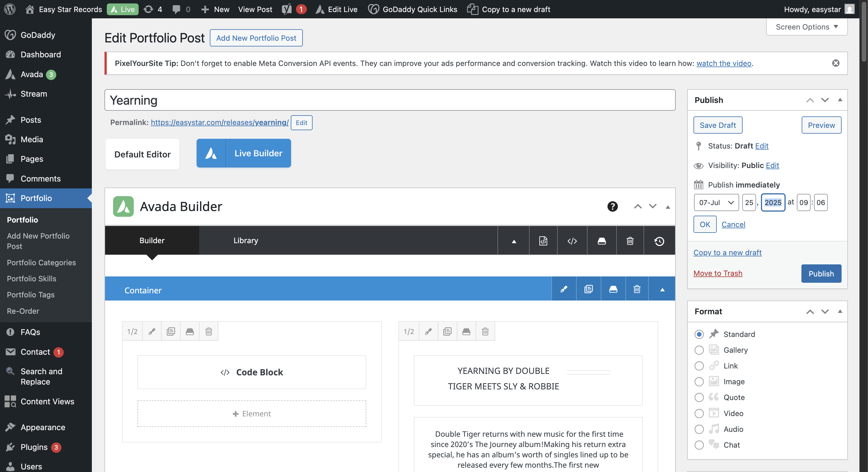Dismiss the PixelYourSite tip notice
This screenshot has height=472, width=868.
pyautogui.click(x=836, y=63)
